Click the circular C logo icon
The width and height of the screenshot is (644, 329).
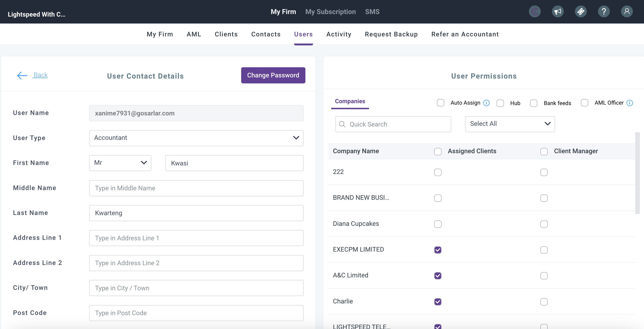click(535, 12)
